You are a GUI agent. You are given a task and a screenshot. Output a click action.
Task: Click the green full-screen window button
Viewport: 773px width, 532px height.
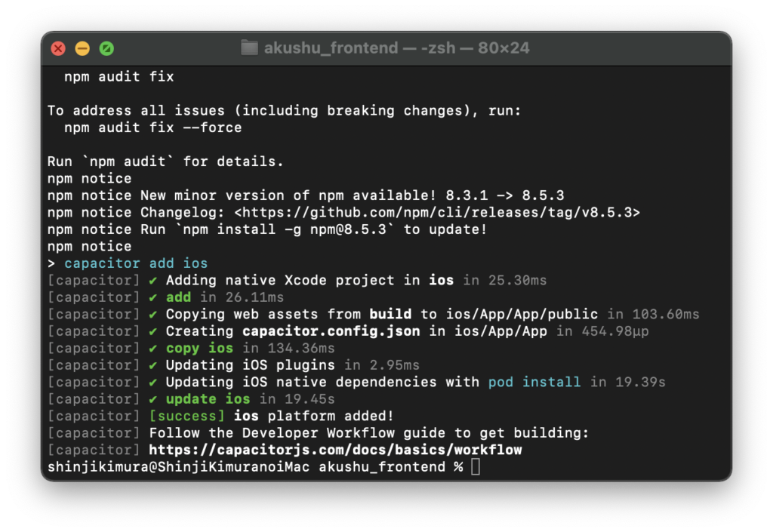point(107,49)
